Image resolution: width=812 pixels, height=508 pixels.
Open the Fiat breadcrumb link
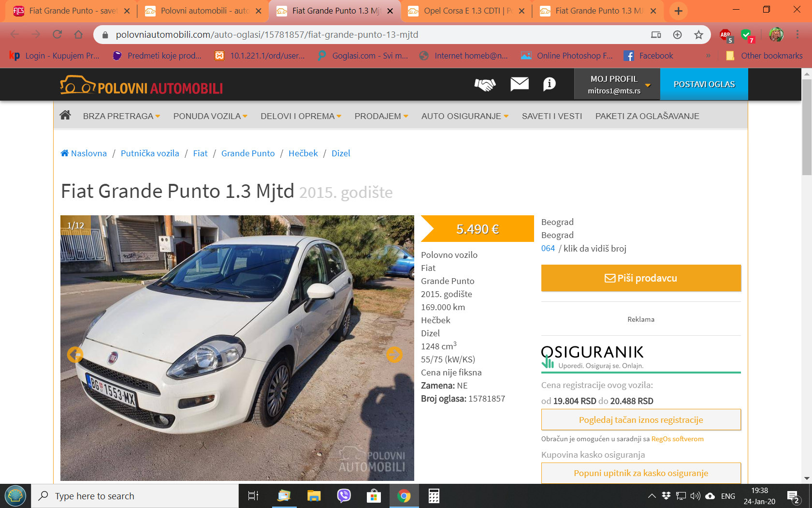click(x=200, y=153)
